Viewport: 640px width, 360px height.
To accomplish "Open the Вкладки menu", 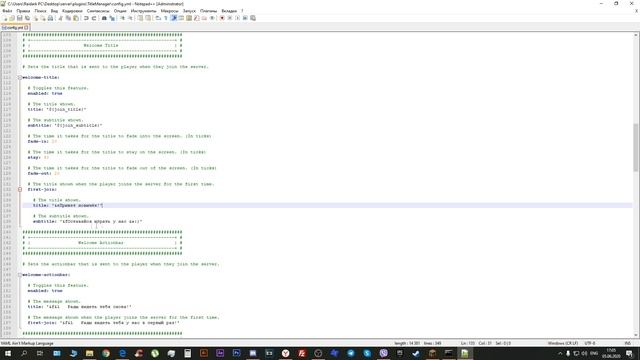I will [x=229, y=11].
